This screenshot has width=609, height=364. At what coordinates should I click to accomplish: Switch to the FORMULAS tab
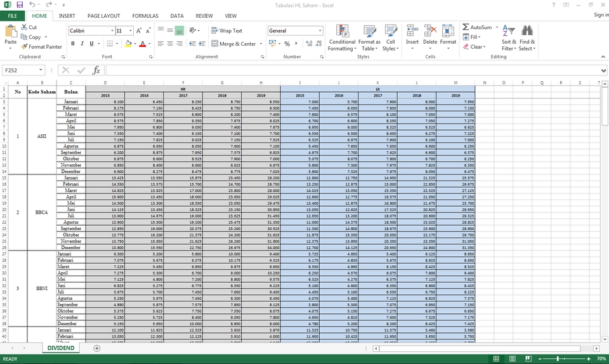145,16
